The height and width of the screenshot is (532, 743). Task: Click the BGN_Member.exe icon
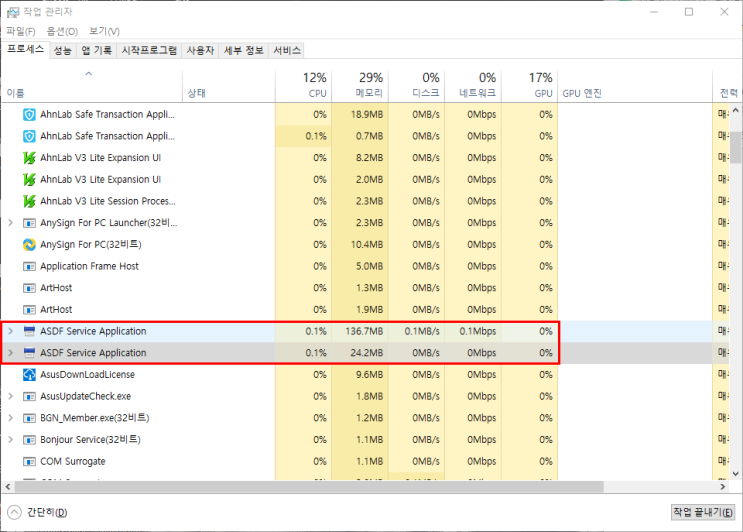pos(29,418)
